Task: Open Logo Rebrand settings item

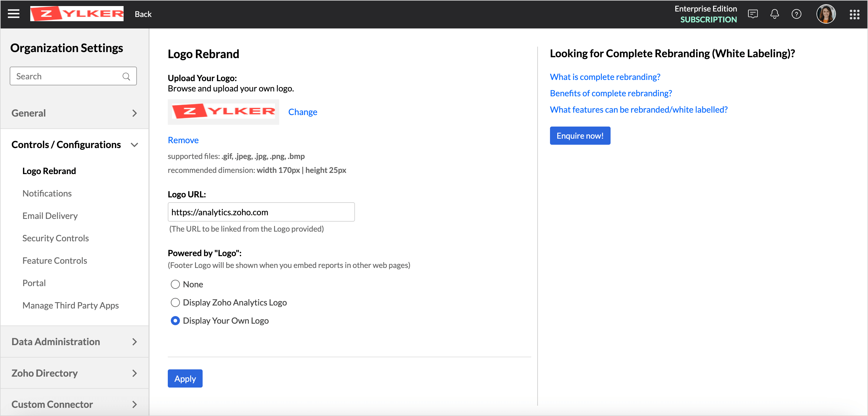Action: (49, 171)
